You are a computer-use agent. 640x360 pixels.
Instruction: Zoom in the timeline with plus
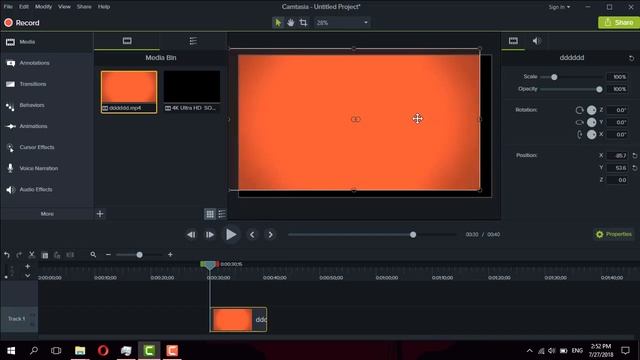[170, 255]
